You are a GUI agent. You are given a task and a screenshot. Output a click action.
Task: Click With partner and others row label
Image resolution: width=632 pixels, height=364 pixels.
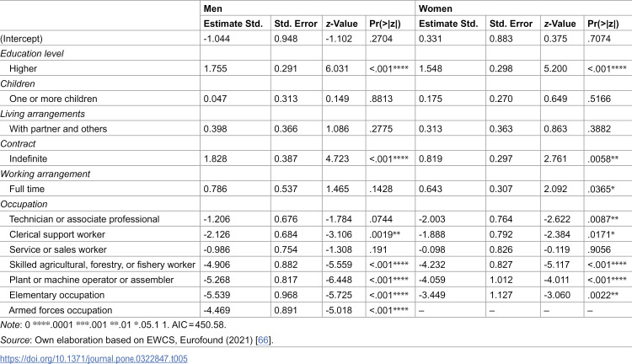[58, 129]
